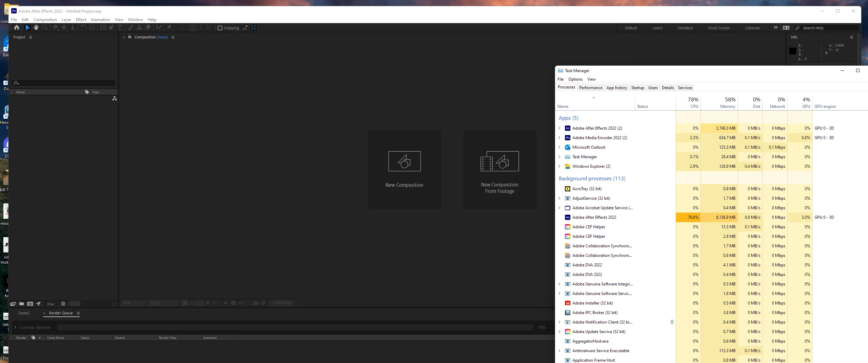Open the Info panel menu

point(851,37)
